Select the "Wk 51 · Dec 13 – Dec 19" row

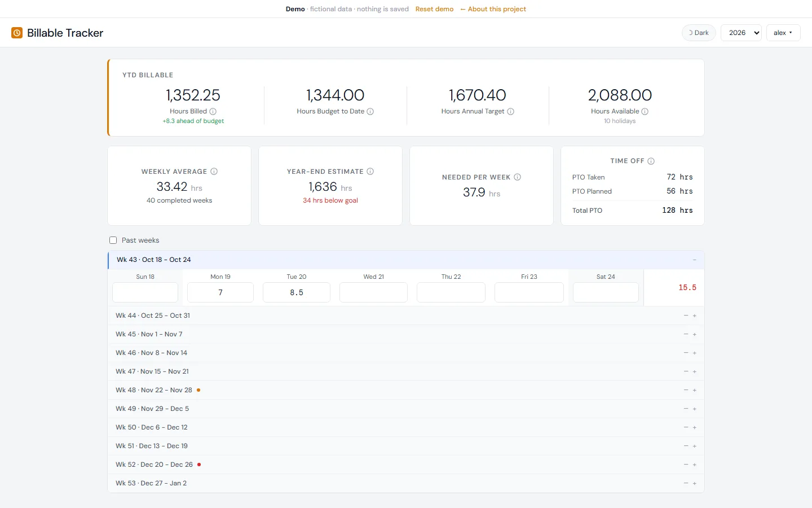coord(406,446)
